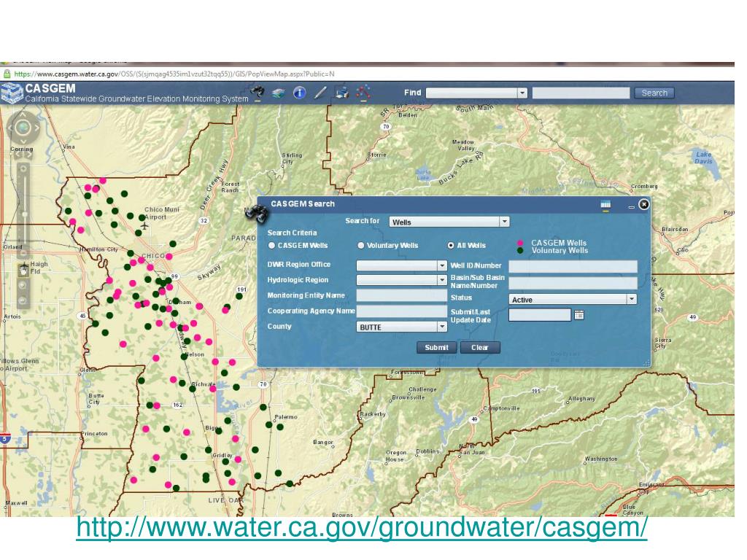The width and height of the screenshot is (747, 560).
Task: Select the hand pan tool
Action: click(x=23, y=270)
